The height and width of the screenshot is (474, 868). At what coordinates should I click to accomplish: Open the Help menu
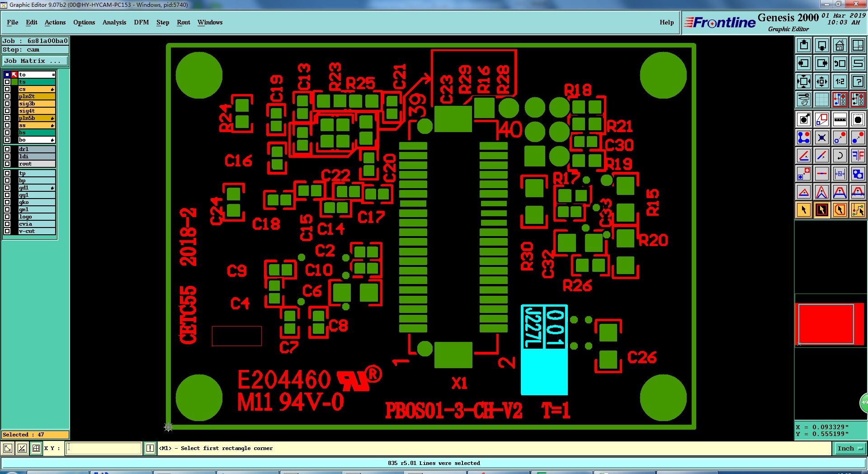tap(666, 22)
